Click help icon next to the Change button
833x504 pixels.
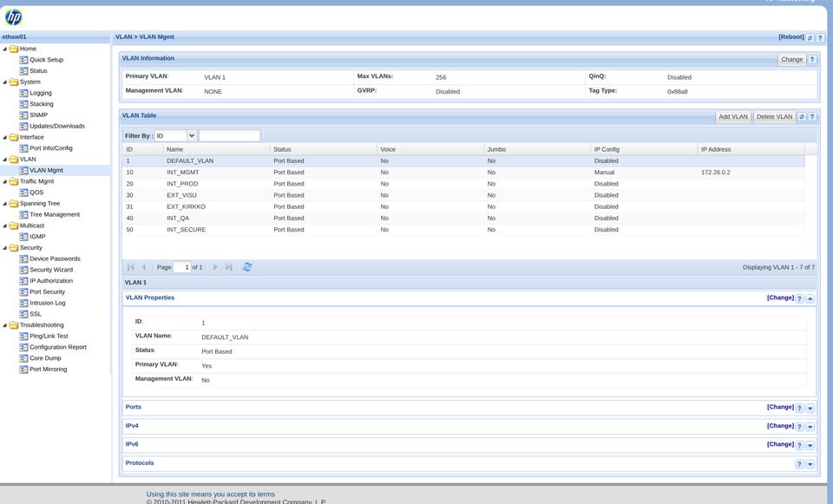tap(812, 60)
